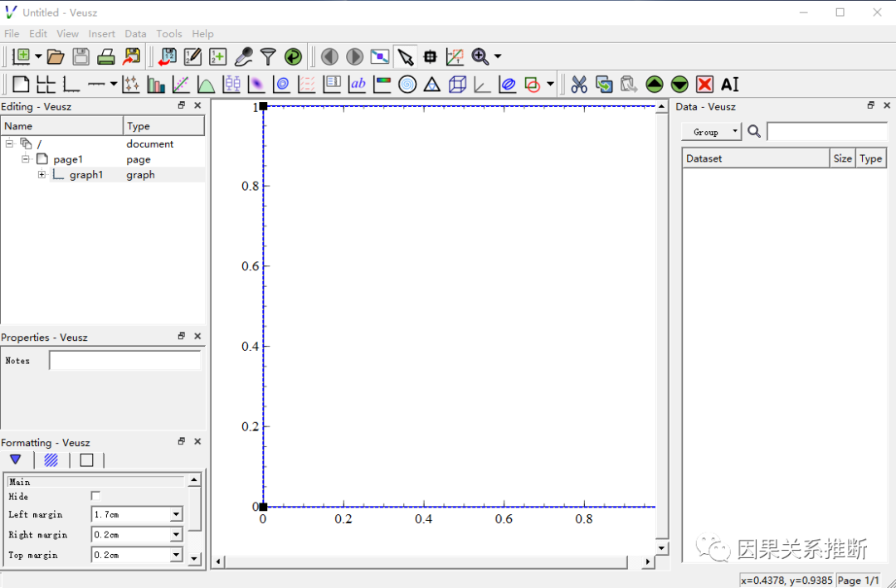The width and height of the screenshot is (896, 588).
Task: Add a vector field widget
Action: tap(307, 85)
